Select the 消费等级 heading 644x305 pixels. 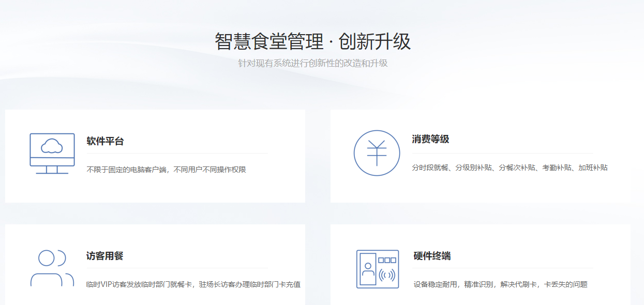(430, 140)
